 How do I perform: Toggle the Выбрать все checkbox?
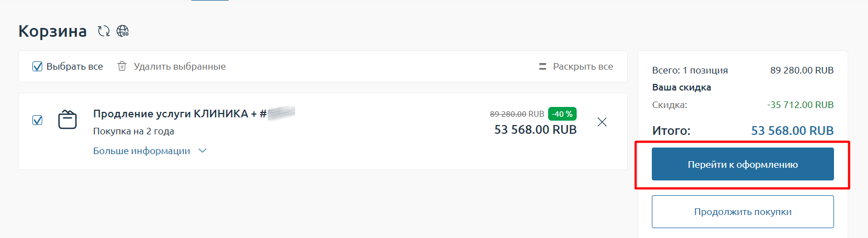tap(37, 66)
